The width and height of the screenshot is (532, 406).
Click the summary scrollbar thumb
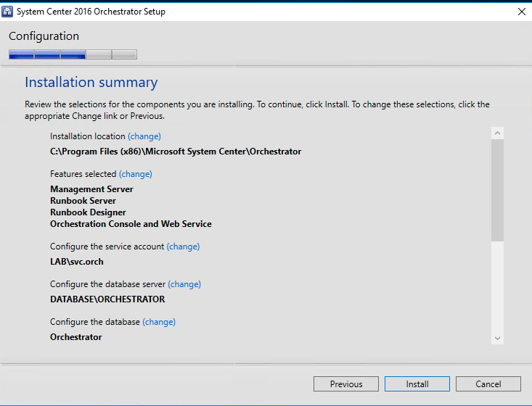pos(497,190)
